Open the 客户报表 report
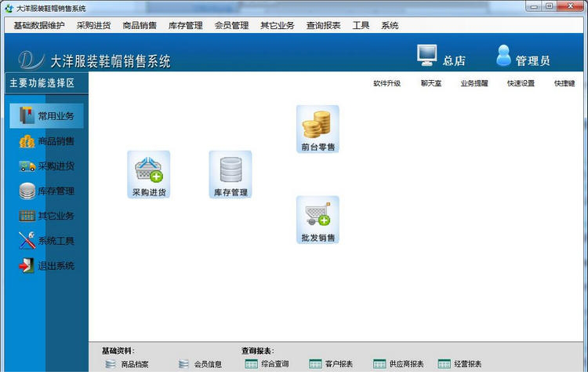588x386 pixels. [331, 364]
